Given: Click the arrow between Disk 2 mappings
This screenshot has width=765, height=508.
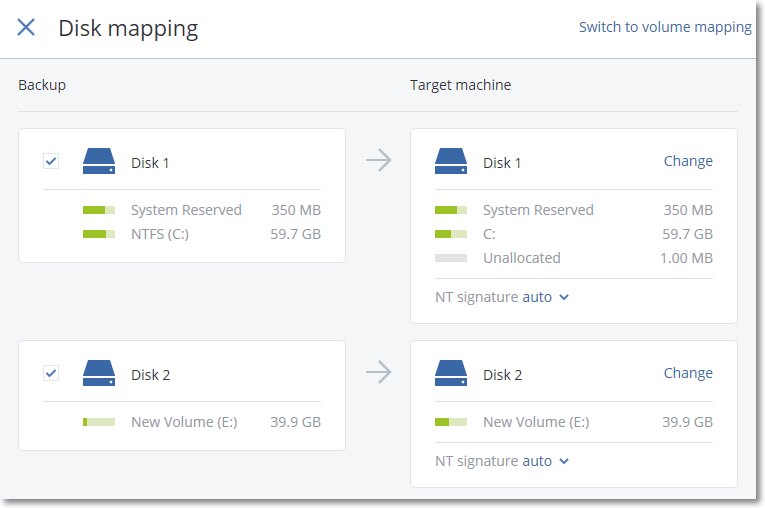Looking at the screenshot, I should 378,373.
